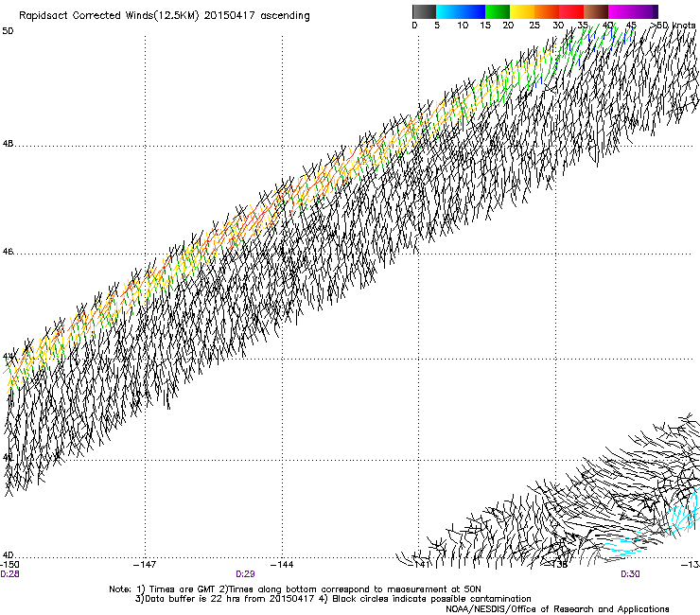Click the brown 35-40 knots legend color
The height and width of the screenshot is (615, 700).
pos(596,11)
